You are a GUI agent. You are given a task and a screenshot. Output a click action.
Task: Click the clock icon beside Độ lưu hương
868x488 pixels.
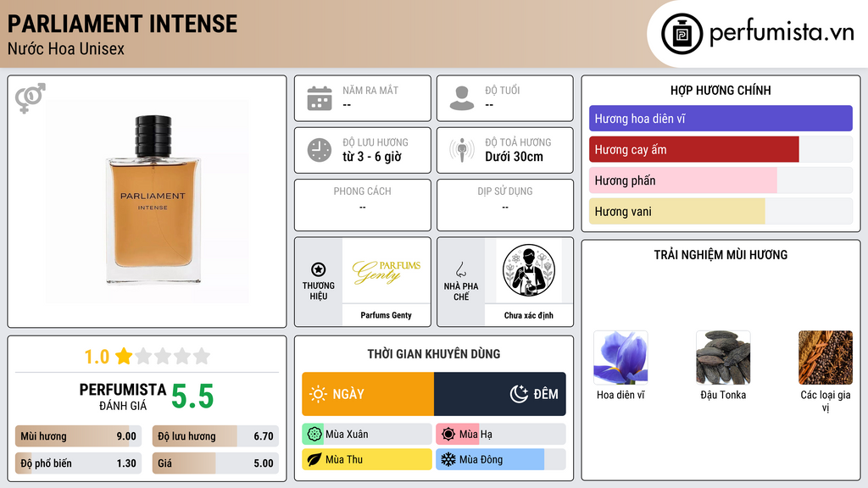point(320,150)
